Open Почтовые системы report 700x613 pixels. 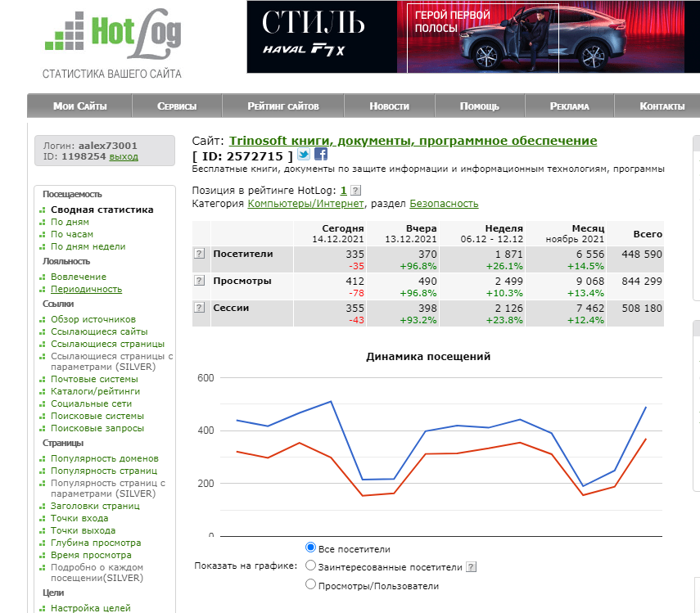point(94,379)
